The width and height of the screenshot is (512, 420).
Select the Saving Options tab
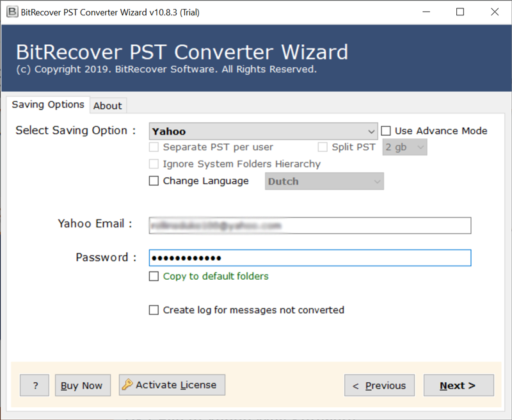[x=48, y=104]
